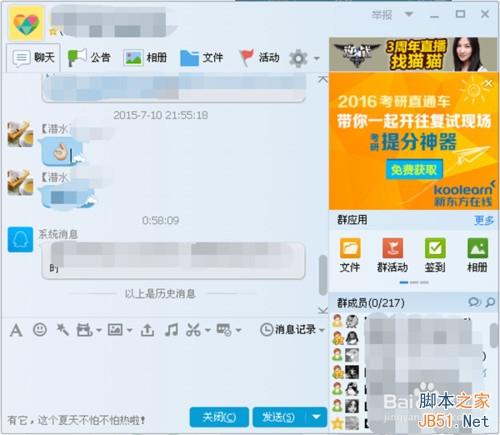This screenshot has height=435, width=500.
Task: Click the 3周年直播 banner ad
Action: (413, 54)
